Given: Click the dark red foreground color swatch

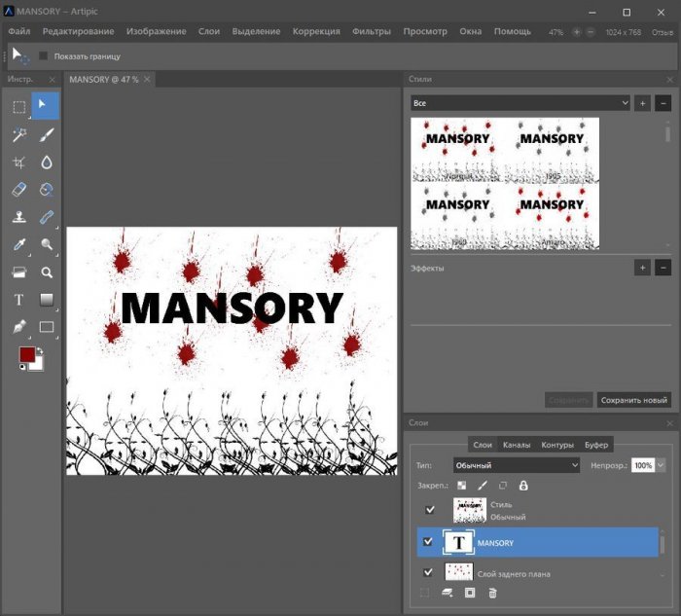Looking at the screenshot, I should tap(26, 355).
